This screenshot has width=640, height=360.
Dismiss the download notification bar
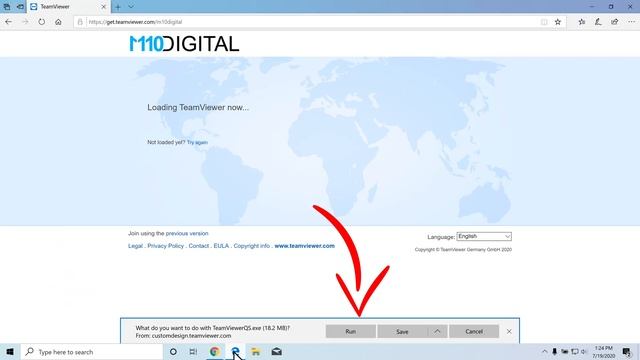click(509, 331)
